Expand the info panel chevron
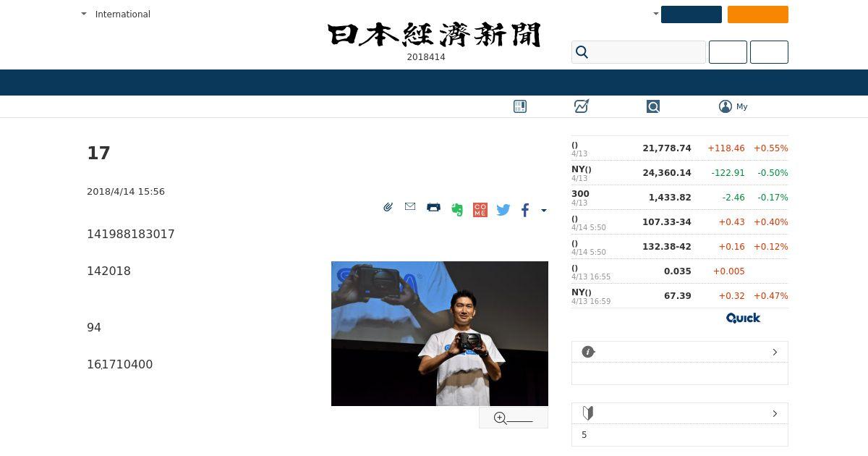868x456 pixels. (775, 352)
